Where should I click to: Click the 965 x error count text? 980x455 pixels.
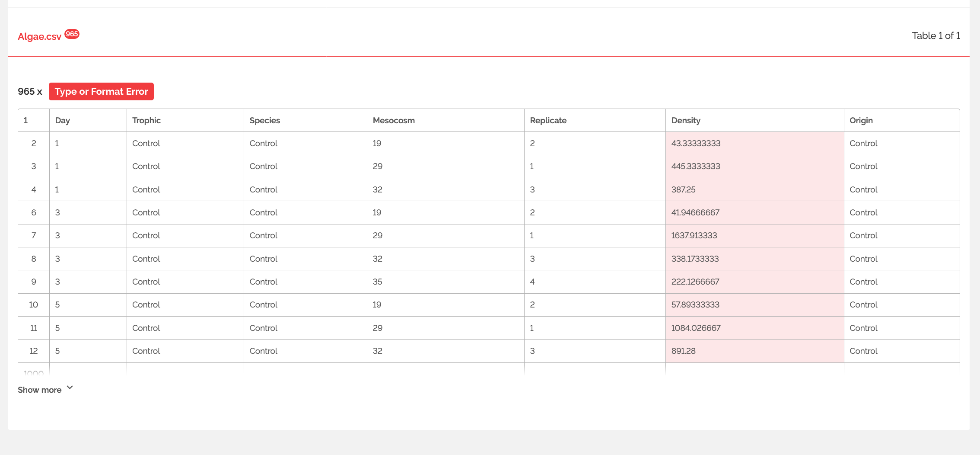tap(30, 91)
